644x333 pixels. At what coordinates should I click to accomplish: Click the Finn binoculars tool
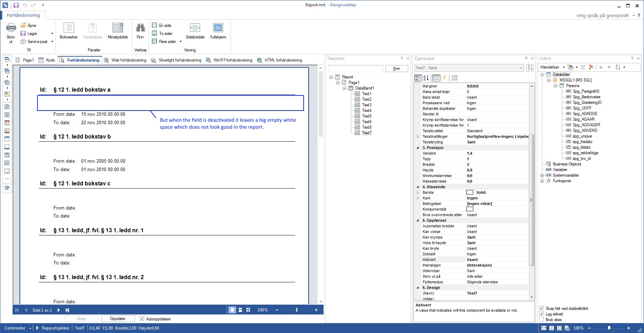point(140,31)
